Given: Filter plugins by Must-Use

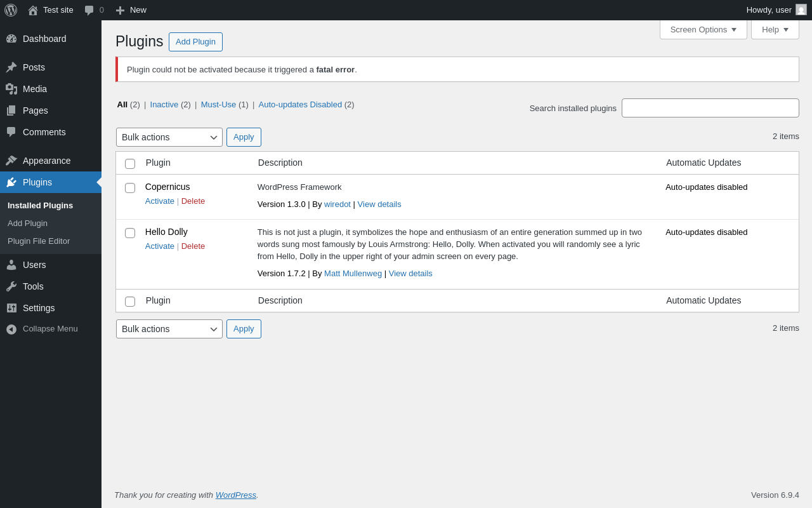Looking at the screenshot, I should (x=218, y=104).
